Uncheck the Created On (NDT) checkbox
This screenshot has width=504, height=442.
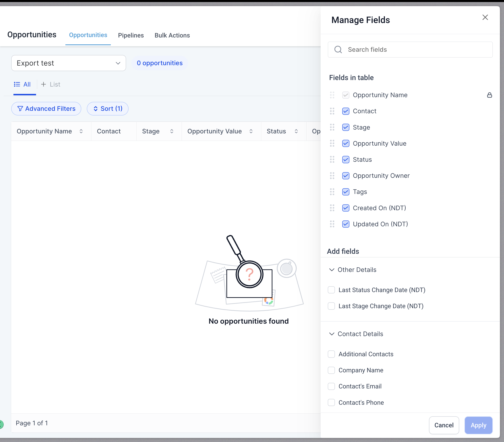pyautogui.click(x=346, y=208)
